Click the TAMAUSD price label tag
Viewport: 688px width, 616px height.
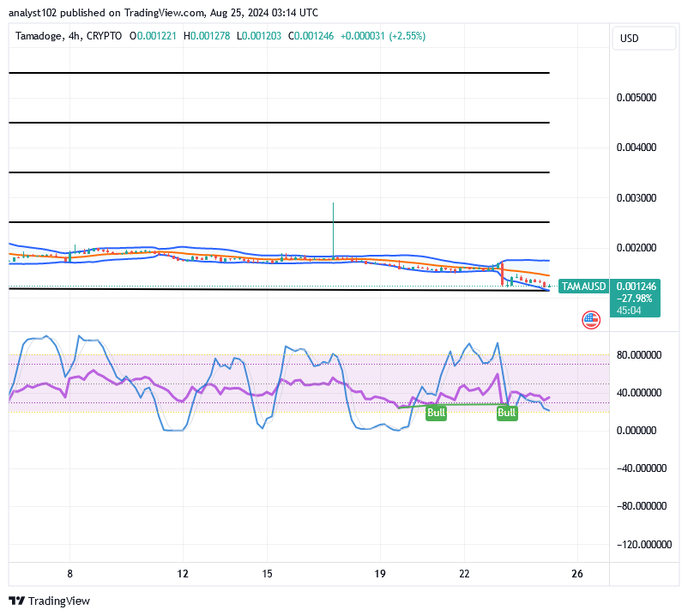583,287
